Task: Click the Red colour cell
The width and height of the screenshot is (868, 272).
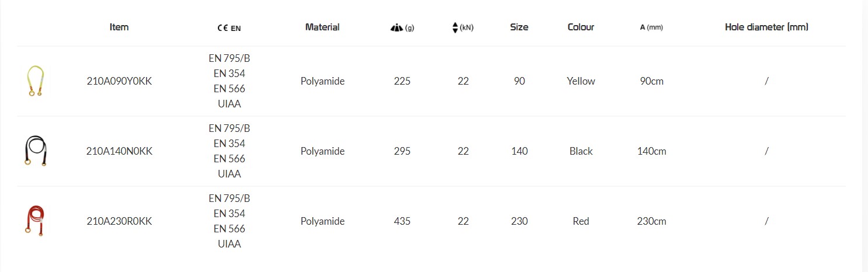Action: click(581, 221)
